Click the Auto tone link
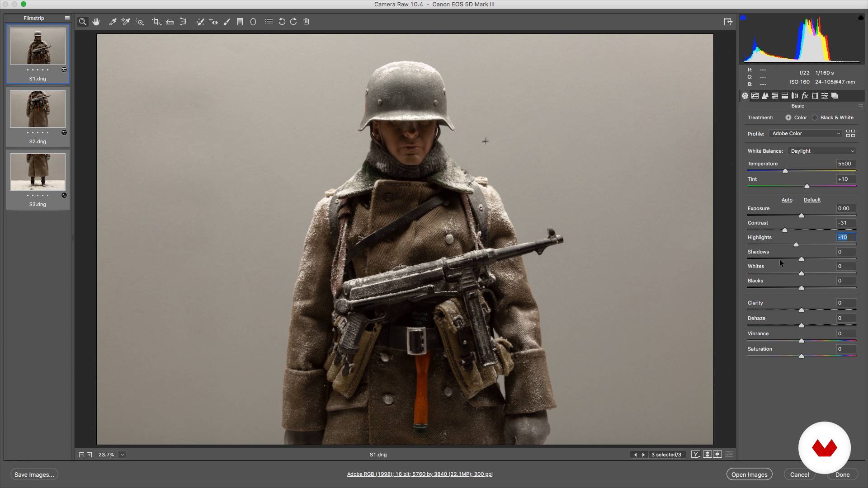Viewport: 868px width, 488px height. [x=787, y=200]
